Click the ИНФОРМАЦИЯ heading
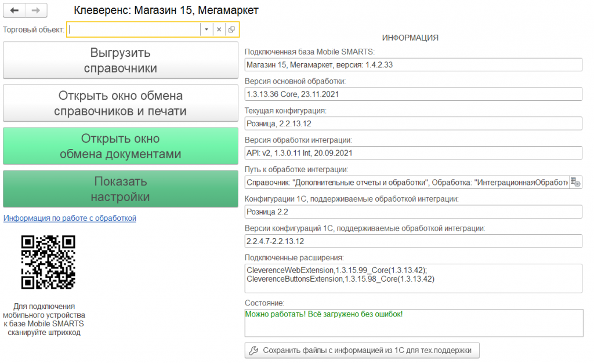 [410, 38]
